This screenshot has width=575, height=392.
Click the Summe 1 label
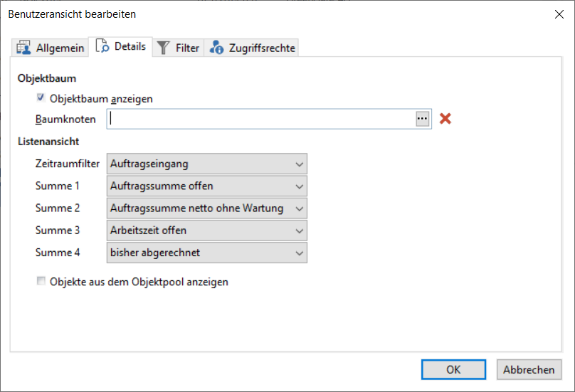pos(57,186)
